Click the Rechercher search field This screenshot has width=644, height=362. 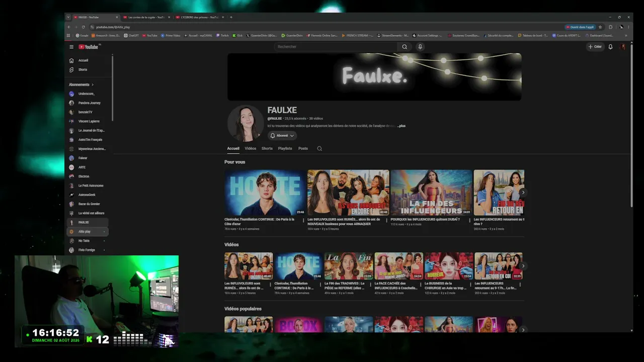tap(336, 47)
